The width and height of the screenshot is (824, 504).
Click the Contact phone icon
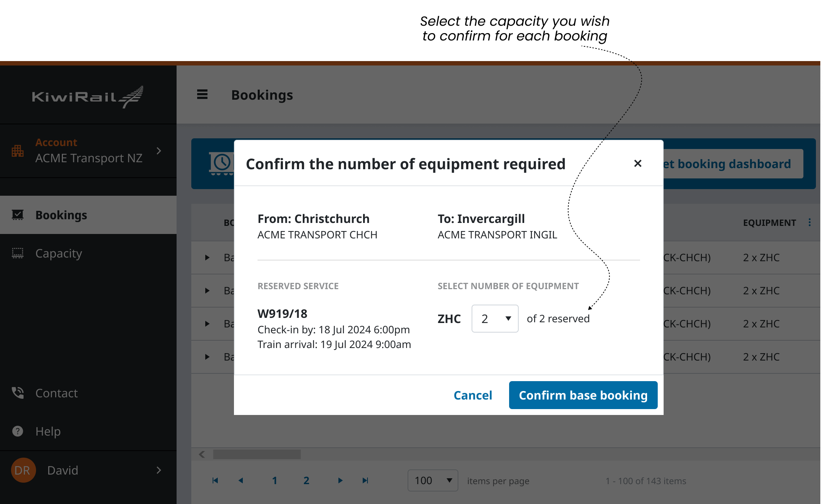[18, 393]
